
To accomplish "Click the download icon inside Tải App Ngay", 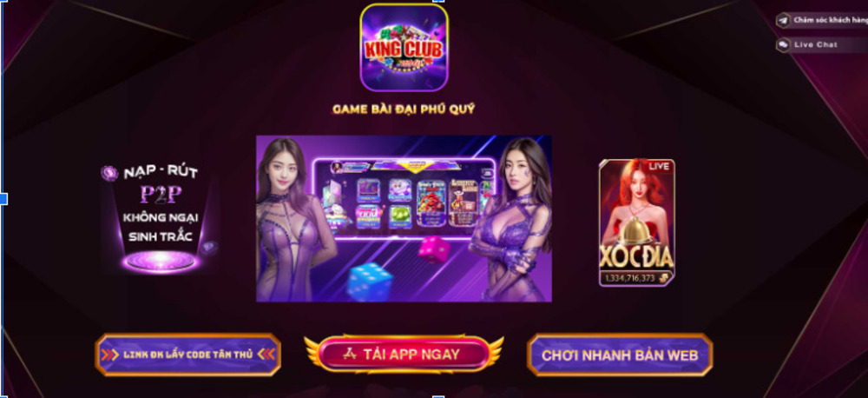I will point(349,355).
